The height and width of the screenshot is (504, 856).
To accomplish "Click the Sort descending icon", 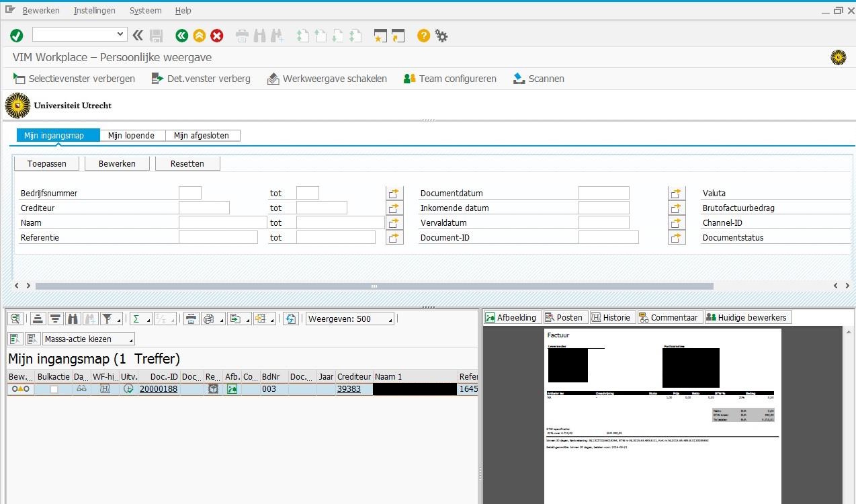I will coord(56,319).
